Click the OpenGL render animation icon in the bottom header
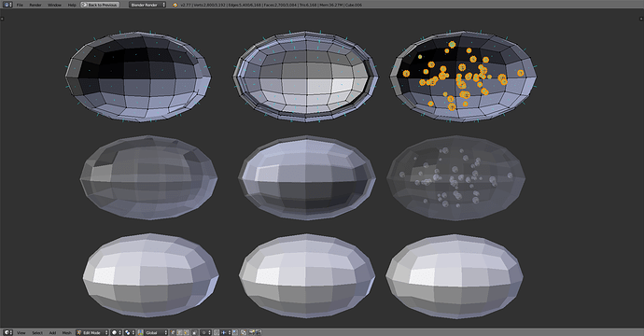644x336 pixels. pos(258,332)
